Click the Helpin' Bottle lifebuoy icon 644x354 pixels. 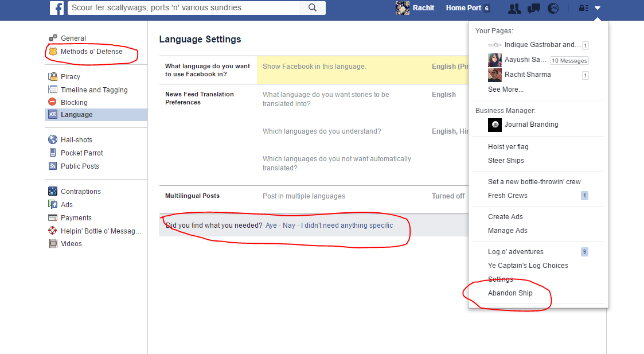[53, 231]
